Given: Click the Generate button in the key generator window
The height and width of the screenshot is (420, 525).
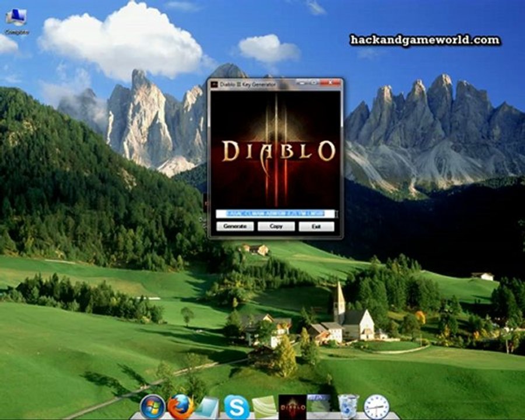Looking at the screenshot, I should point(235,226).
